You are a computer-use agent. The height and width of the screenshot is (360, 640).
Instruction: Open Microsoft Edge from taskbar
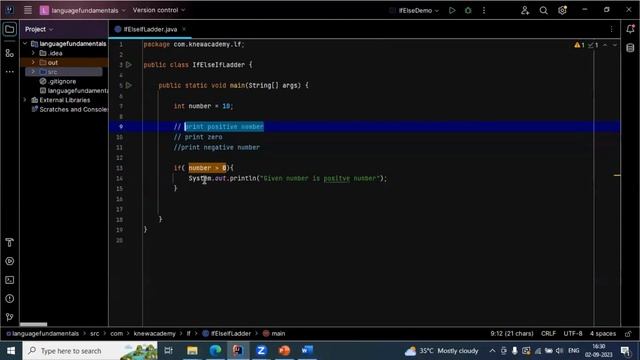point(216,351)
